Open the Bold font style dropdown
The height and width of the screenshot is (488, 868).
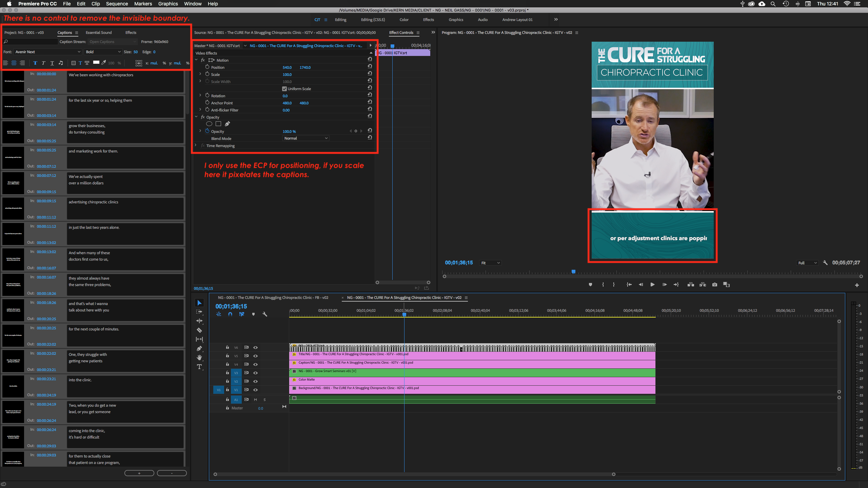pyautogui.click(x=103, y=52)
